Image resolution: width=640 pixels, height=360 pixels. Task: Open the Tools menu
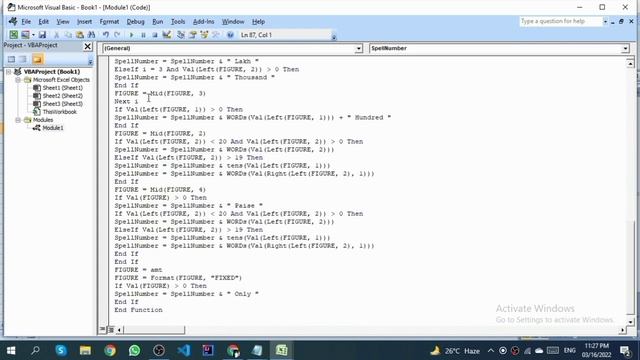178,22
